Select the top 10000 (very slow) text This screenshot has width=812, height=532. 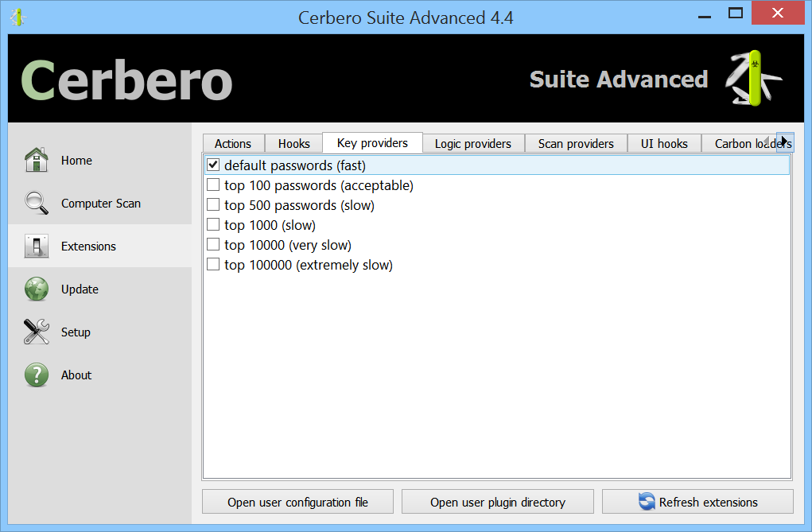[x=288, y=245]
